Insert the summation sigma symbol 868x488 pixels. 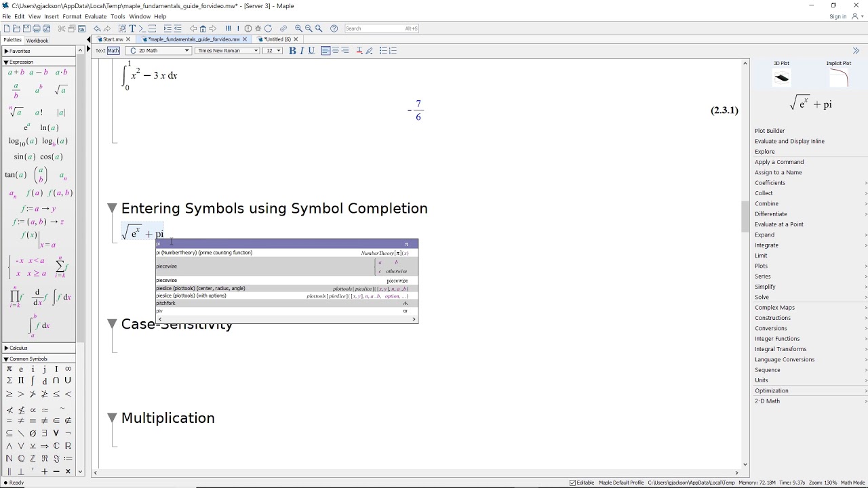tap(9, 381)
